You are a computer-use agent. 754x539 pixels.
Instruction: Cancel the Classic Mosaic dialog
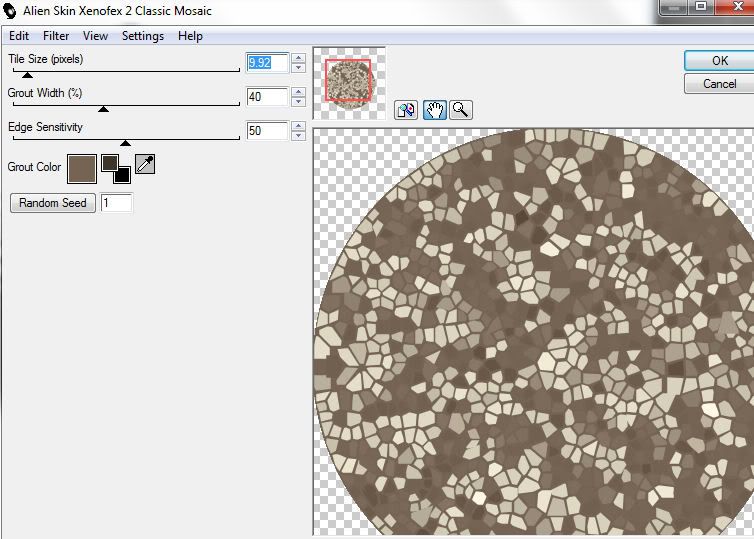719,84
